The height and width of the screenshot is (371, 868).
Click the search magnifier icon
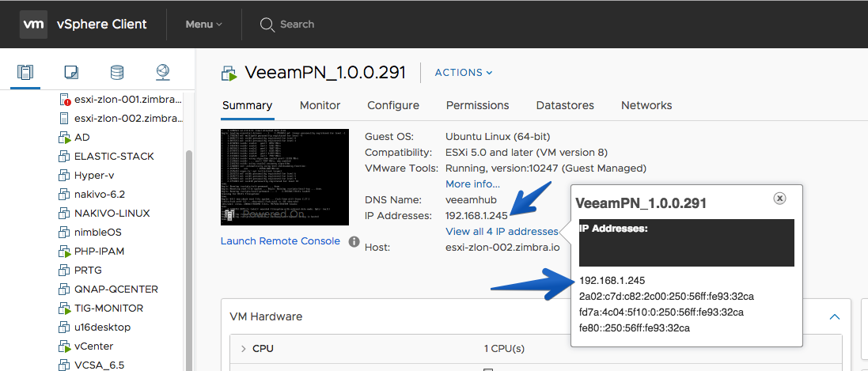(267, 25)
